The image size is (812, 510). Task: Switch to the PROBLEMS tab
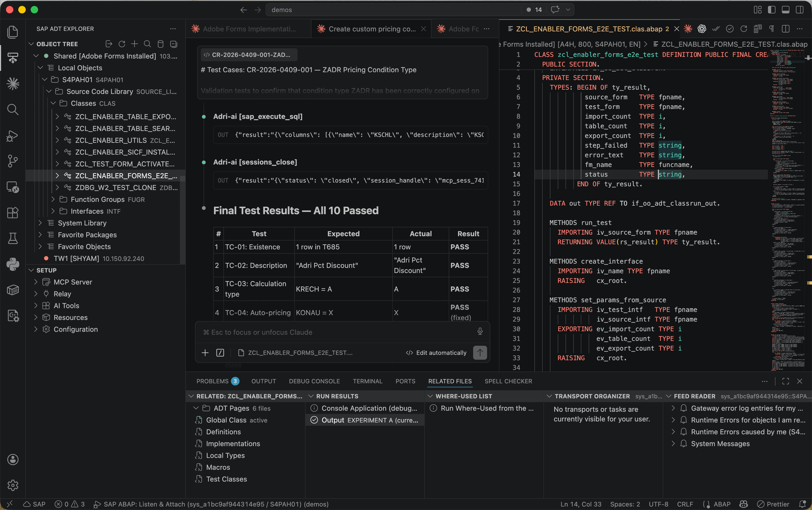click(218, 381)
